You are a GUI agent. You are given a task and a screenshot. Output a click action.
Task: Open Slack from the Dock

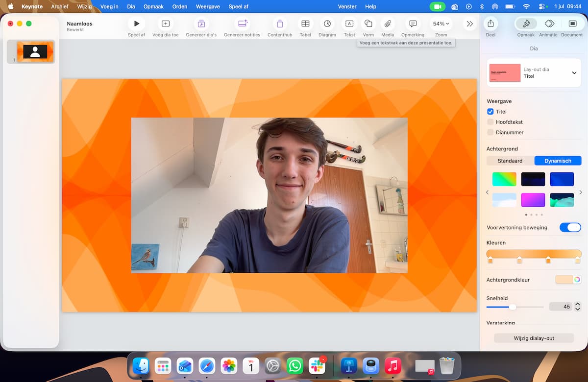tap(317, 366)
